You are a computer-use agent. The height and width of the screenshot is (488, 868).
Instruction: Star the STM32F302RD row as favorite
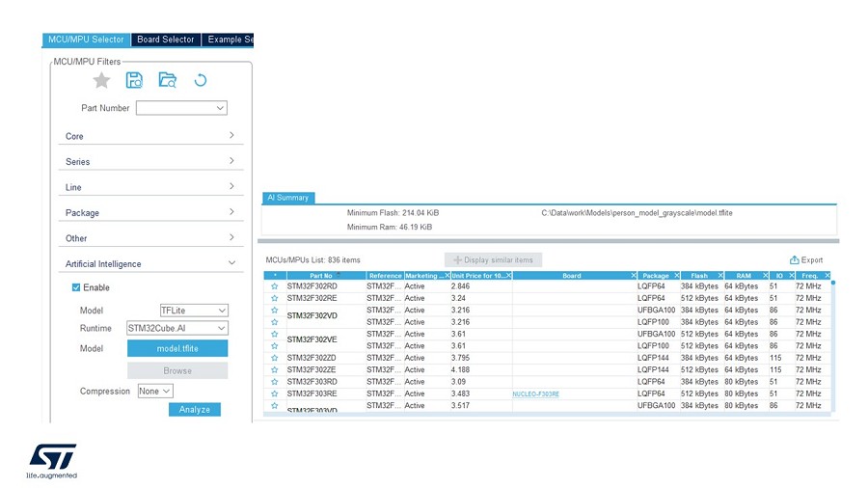click(275, 286)
